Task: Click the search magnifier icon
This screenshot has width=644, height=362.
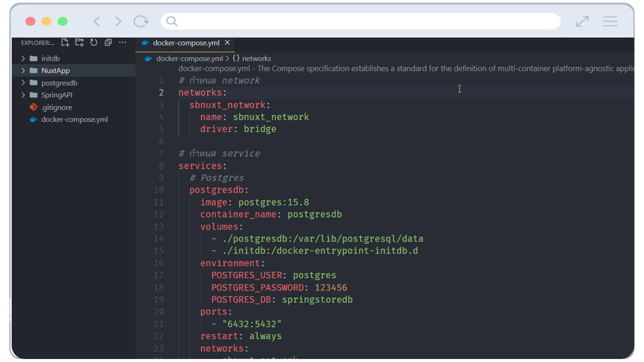Action: pyautogui.click(x=172, y=21)
